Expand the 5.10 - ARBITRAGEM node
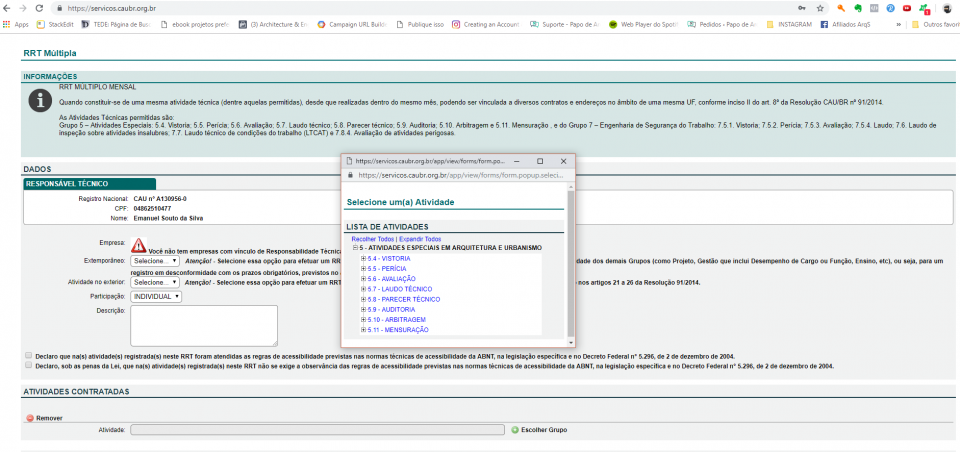The image size is (960, 452). pyautogui.click(x=363, y=320)
